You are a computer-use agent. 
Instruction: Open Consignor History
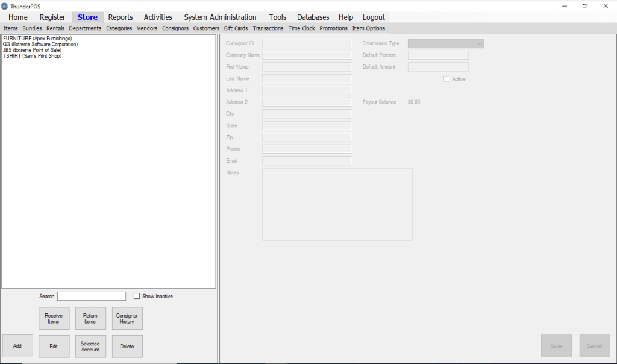pyautogui.click(x=127, y=318)
